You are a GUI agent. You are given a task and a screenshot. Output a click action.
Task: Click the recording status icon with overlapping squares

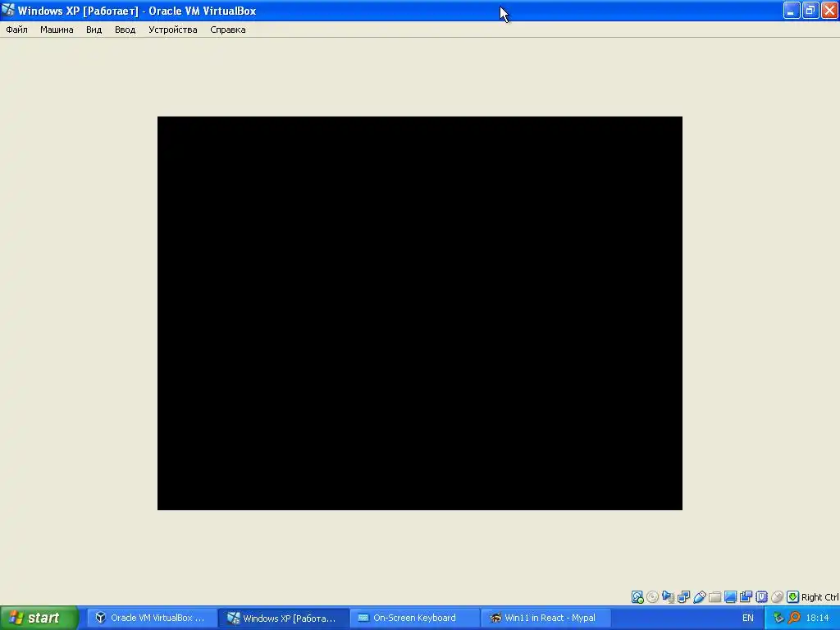(x=746, y=597)
